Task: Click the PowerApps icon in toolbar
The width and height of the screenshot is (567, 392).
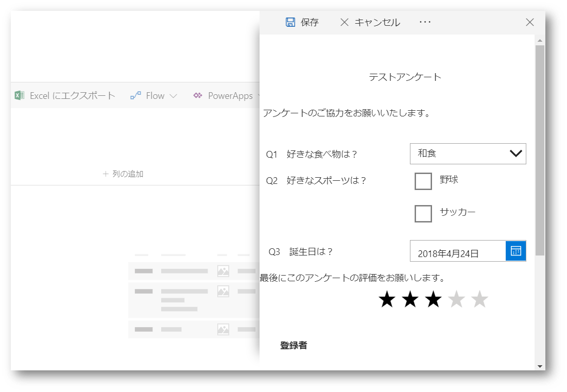Action: (x=198, y=95)
